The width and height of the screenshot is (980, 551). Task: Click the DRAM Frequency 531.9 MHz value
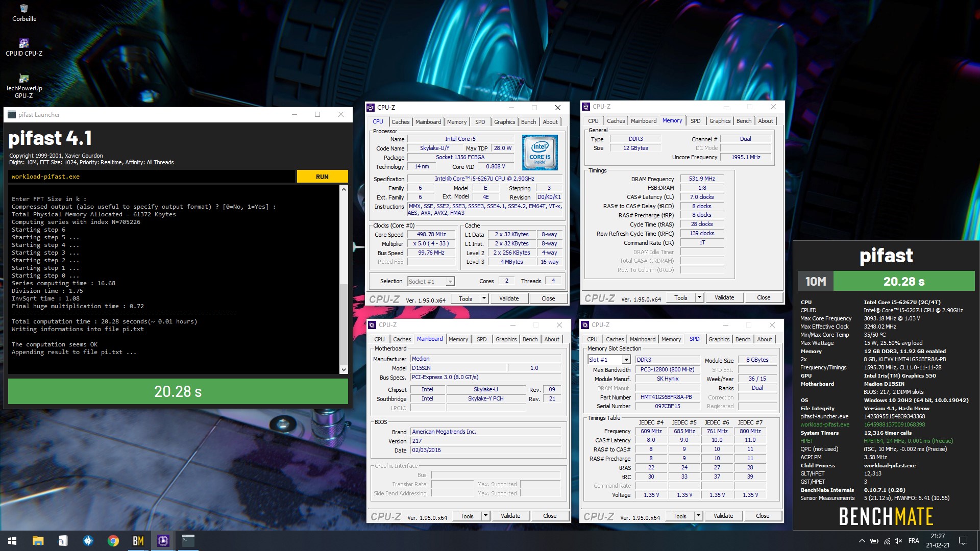tap(702, 179)
